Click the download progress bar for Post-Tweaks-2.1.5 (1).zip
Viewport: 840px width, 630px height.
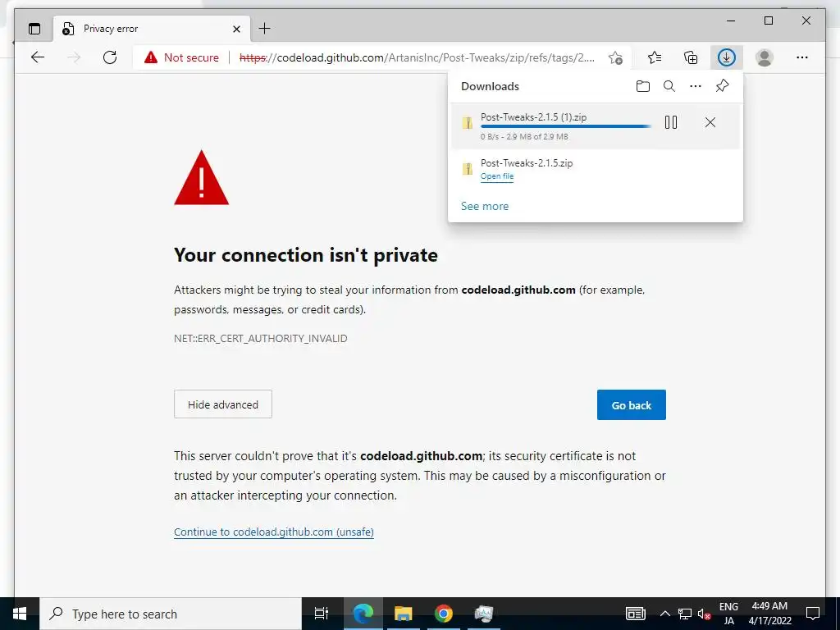pyautogui.click(x=566, y=127)
